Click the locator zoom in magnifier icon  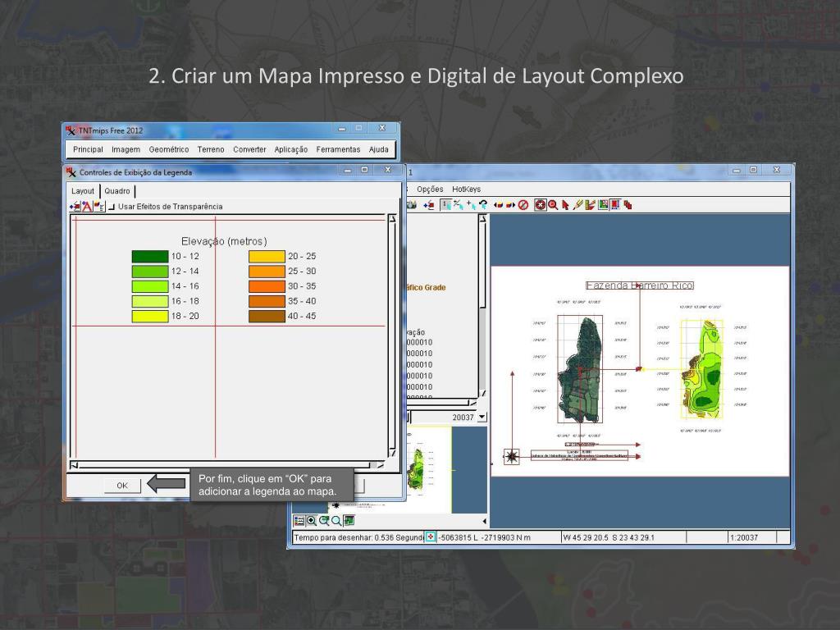[311, 521]
